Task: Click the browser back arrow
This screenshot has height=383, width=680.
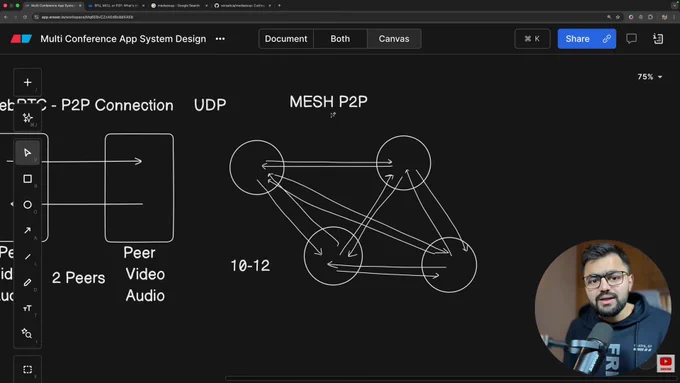Action: 6,17
